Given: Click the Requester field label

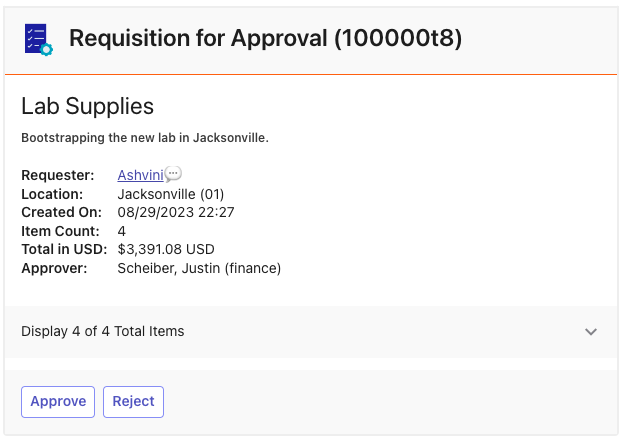Looking at the screenshot, I should [58, 175].
